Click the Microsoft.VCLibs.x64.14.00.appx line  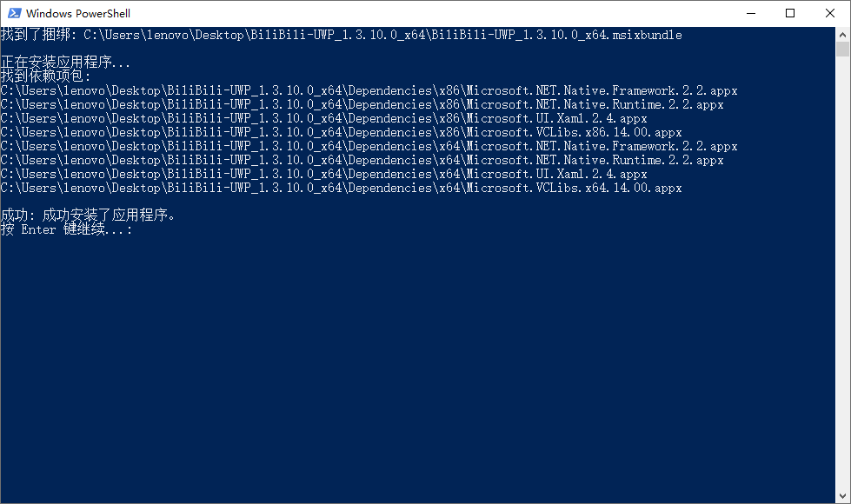pyautogui.click(x=341, y=188)
